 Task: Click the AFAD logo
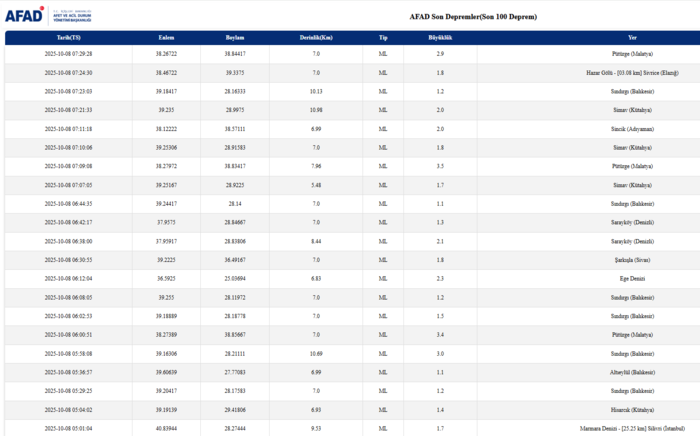coord(48,15)
